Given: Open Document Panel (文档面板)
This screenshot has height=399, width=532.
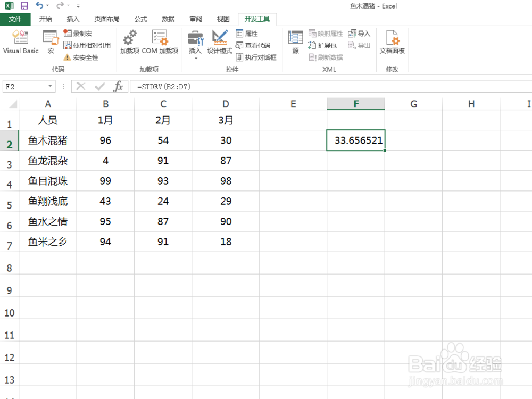Looking at the screenshot, I should coord(392,41).
